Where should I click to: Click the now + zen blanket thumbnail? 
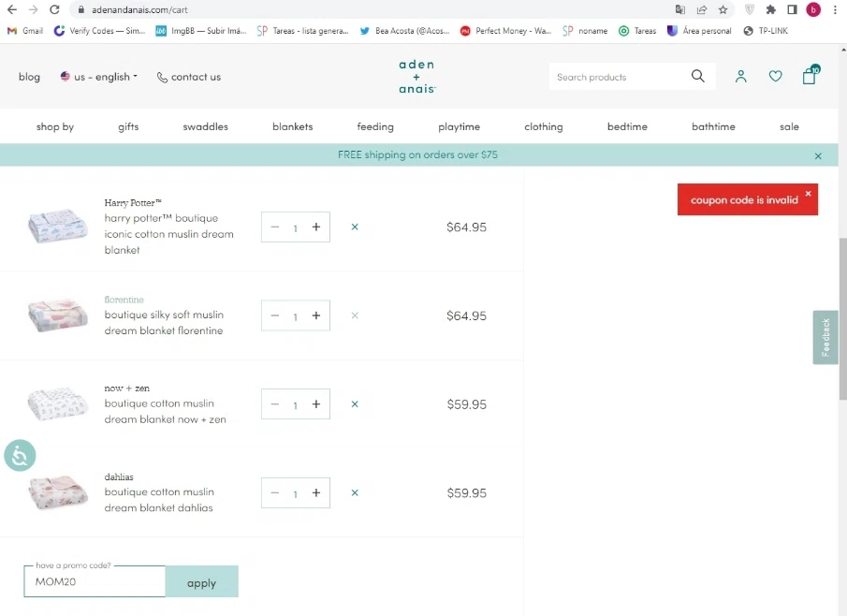pyautogui.click(x=58, y=403)
